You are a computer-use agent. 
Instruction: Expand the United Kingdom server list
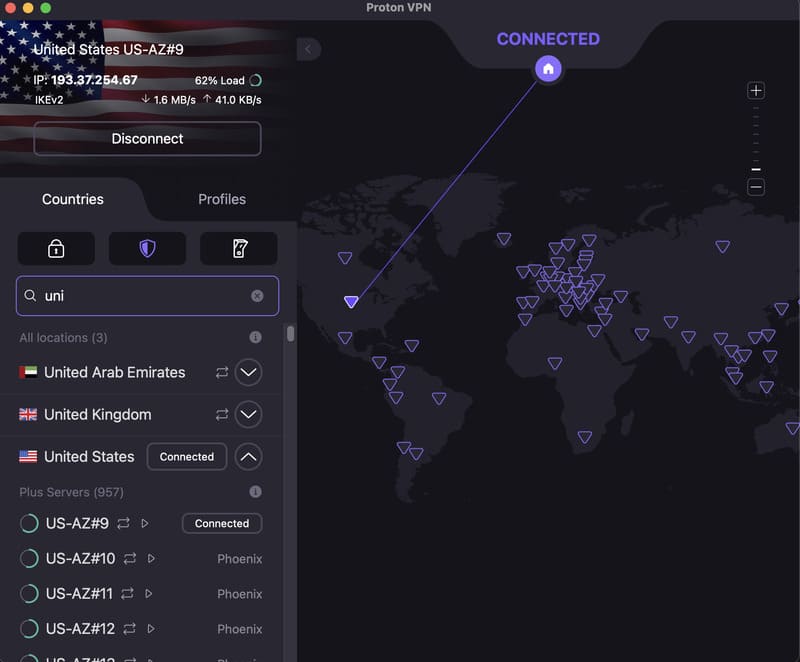tap(248, 414)
